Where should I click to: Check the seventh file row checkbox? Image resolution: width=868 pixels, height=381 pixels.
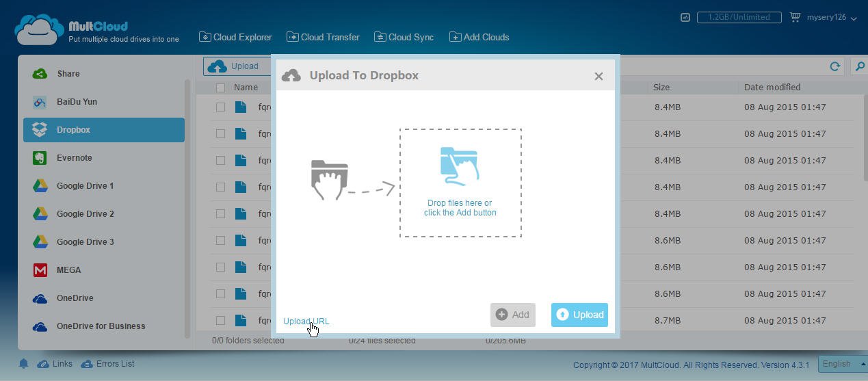coord(220,267)
